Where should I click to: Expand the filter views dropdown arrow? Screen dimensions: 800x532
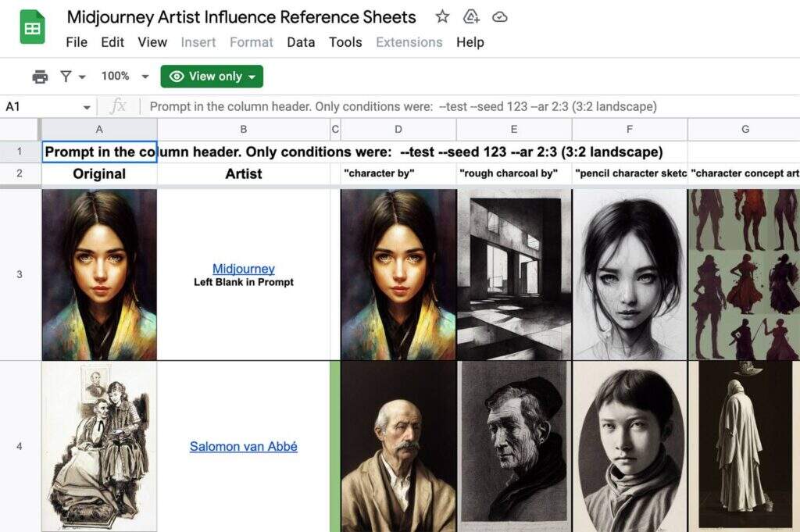[82, 77]
